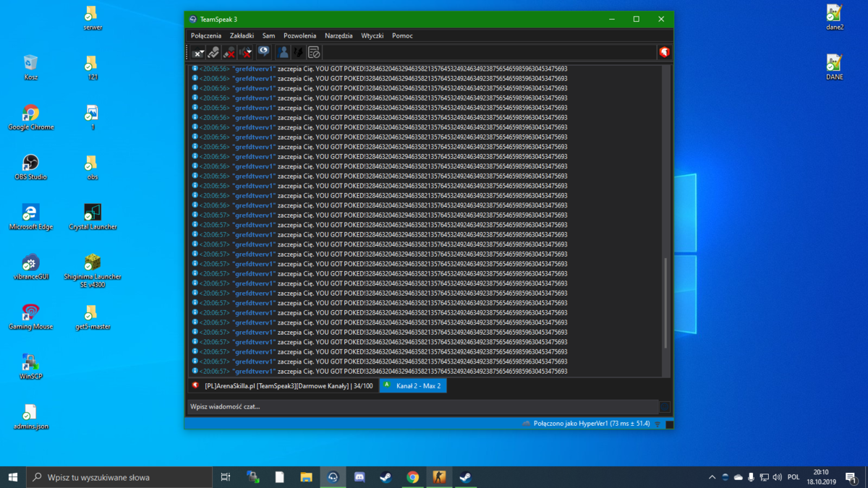Image resolution: width=868 pixels, height=488 pixels.
Task: Switch to the ArenaSkilla.pl server chat tab
Action: [283, 386]
